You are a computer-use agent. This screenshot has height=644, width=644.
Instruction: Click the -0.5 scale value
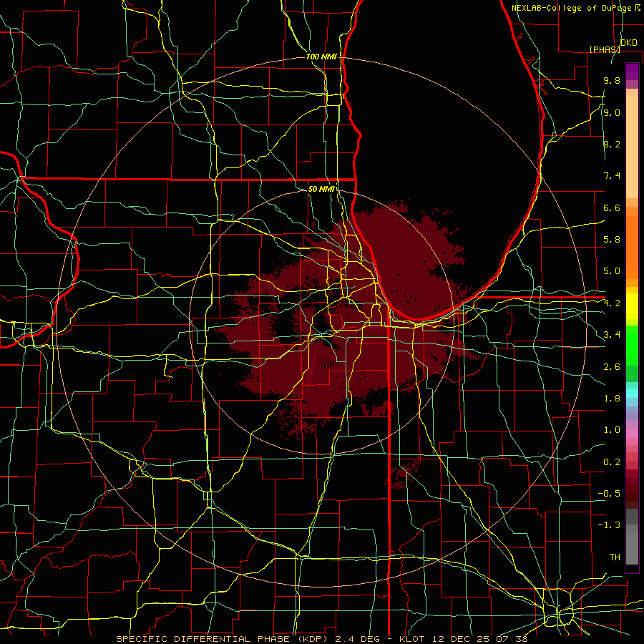click(x=609, y=494)
